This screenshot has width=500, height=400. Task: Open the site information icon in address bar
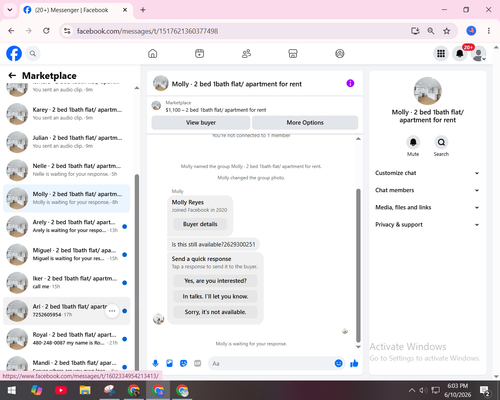click(x=67, y=31)
